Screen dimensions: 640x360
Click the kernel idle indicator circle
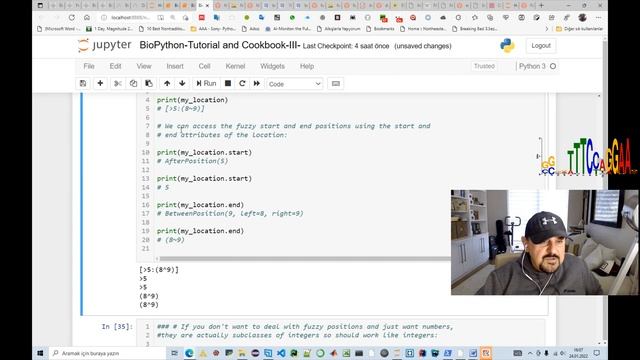[x=553, y=66]
